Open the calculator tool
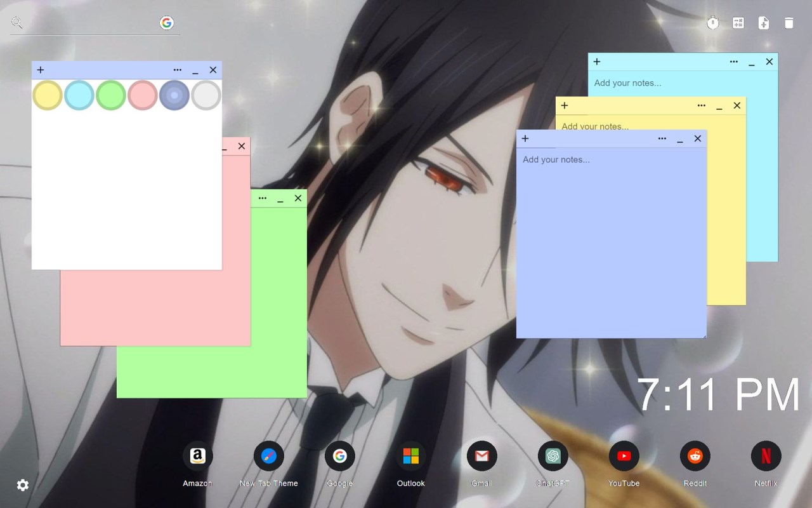The height and width of the screenshot is (508, 812). pyautogui.click(x=738, y=23)
